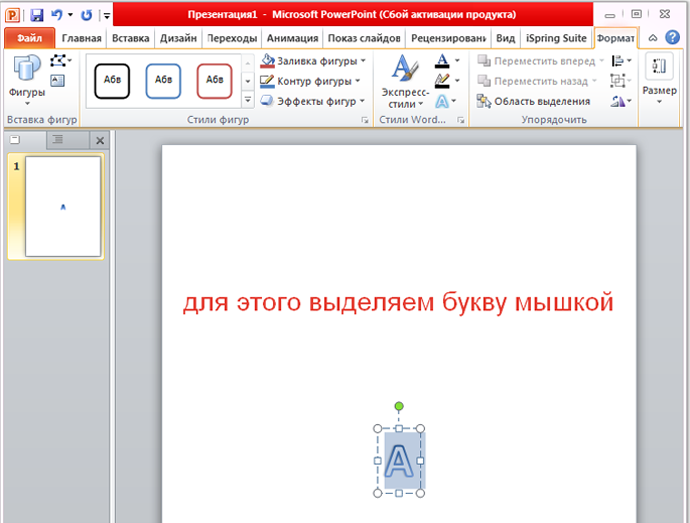The height and width of the screenshot is (523, 690).
Task: Open the Размер size button
Action: (659, 79)
